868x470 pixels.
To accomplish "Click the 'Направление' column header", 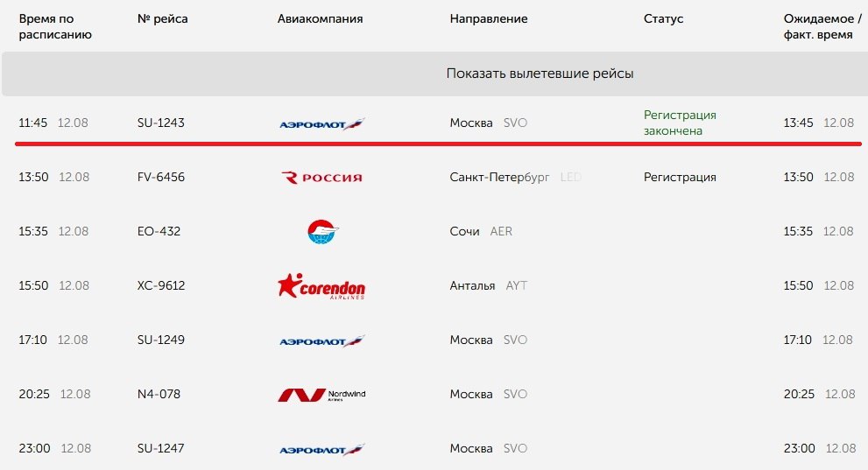I will click(489, 18).
